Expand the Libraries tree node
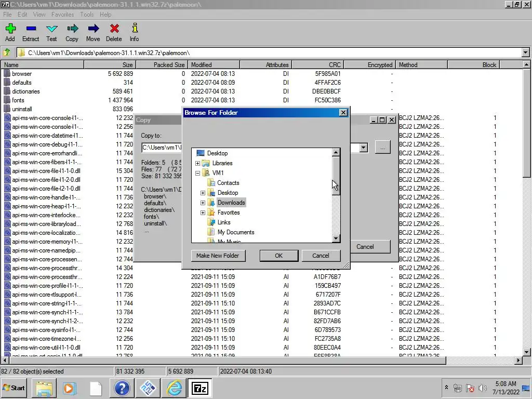Image resolution: width=532 pixels, height=399 pixels. coord(197,163)
